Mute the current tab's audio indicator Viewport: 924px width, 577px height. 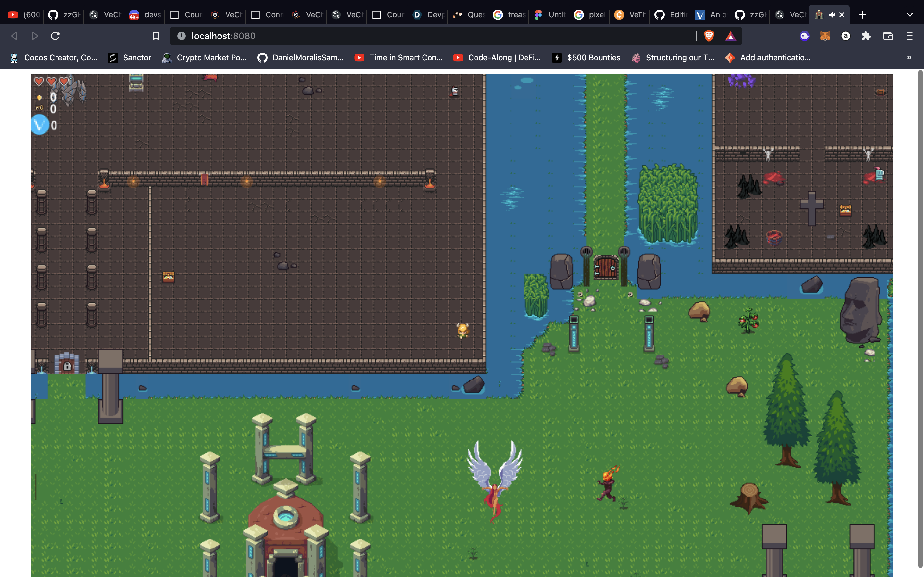coord(832,15)
